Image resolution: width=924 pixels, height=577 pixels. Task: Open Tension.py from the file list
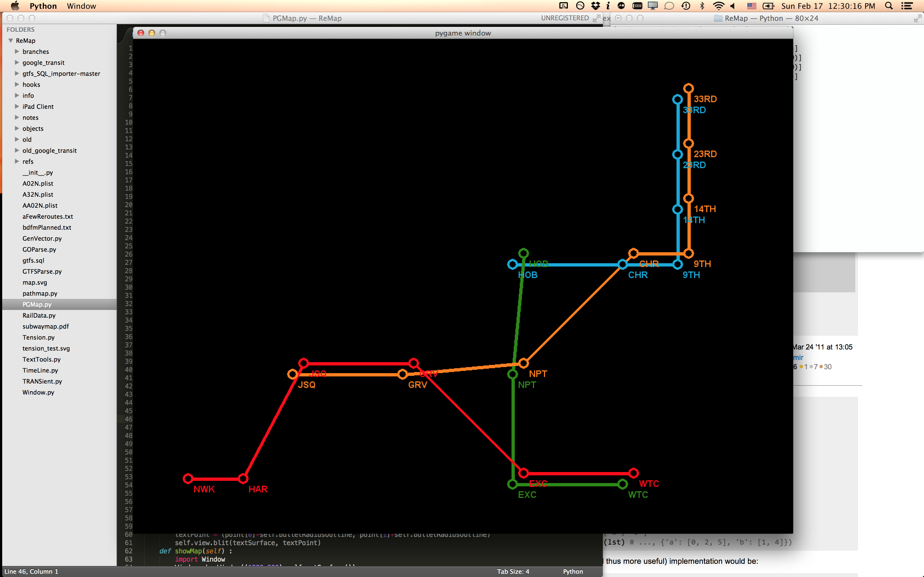pyautogui.click(x=38, y=337)
